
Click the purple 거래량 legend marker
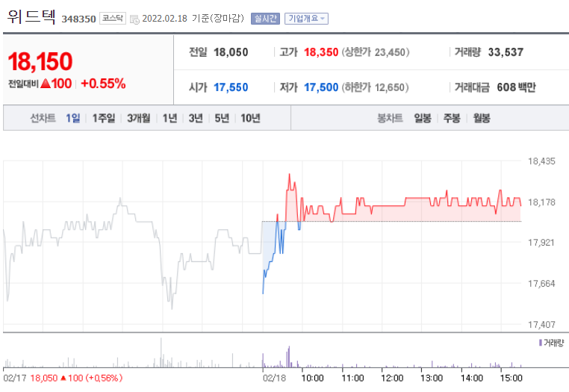[541, 342]
